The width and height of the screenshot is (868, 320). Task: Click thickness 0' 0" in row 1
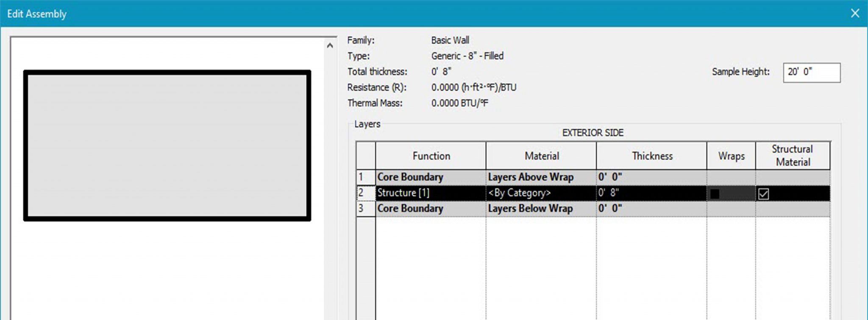pyautogui.click(x=651, y=177)
